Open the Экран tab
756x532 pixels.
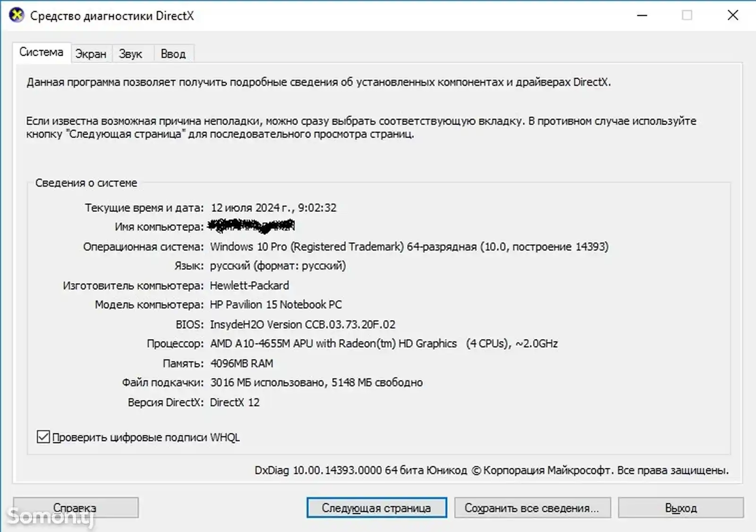[x=91, y=54]
